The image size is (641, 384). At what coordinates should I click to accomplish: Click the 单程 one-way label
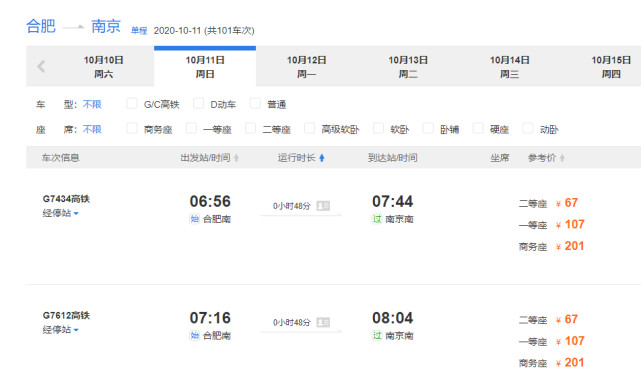tap(139, 31)
